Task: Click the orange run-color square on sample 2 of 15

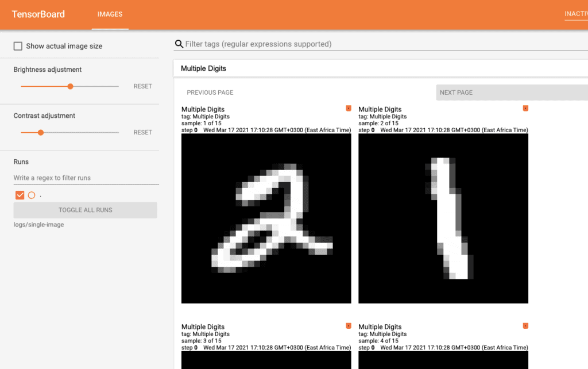Action: [525, 109]
